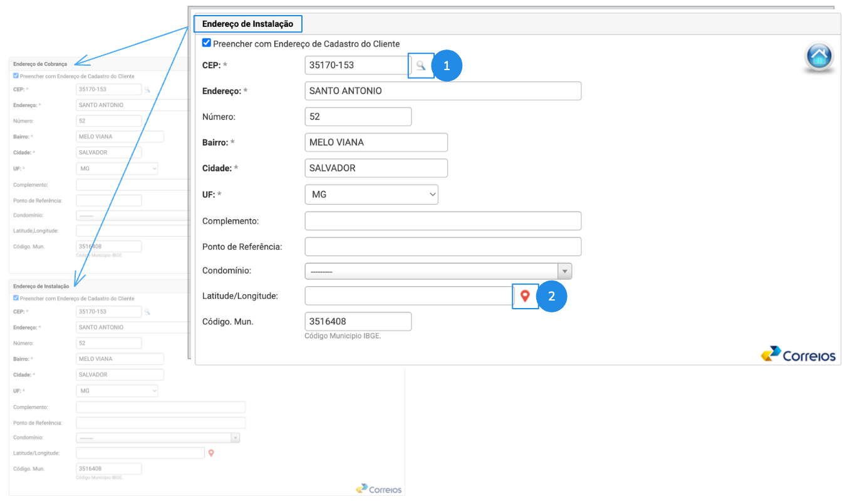
Task: Click CEP search magnifier in enlarged Instalação panel
Action: [x=421, y=65]
